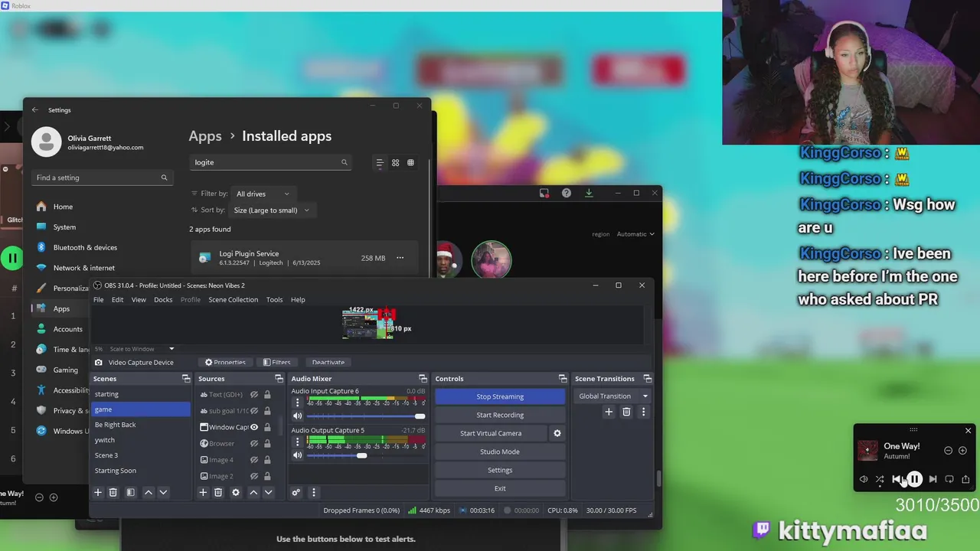Show the Image 4 source
This screenshot has height=551, width=980.
point(254,460)
